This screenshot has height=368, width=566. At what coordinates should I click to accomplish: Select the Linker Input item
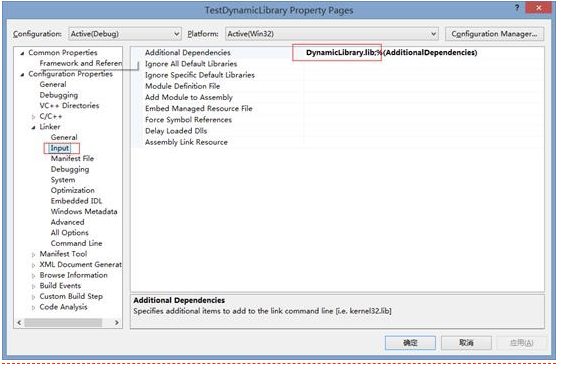60,148
